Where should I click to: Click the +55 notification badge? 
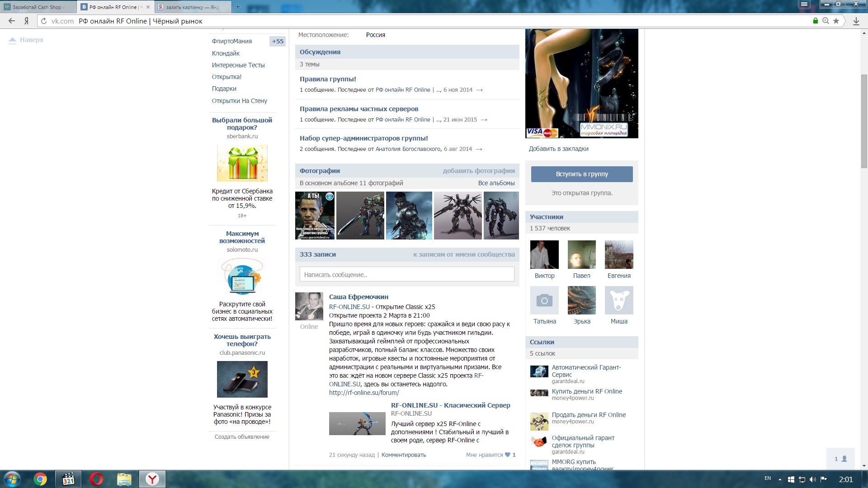tap(278, 41)
